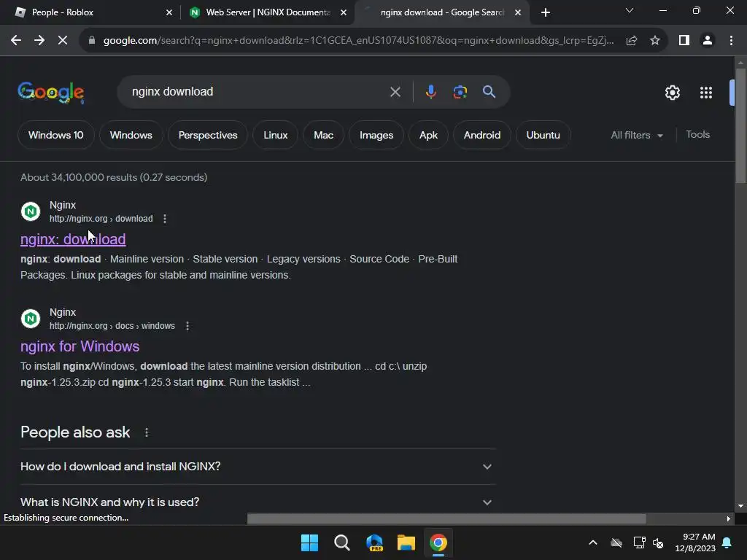Open People also ask options menu
The width and height of the screenshot is (747, 560).
click(147, 432)
